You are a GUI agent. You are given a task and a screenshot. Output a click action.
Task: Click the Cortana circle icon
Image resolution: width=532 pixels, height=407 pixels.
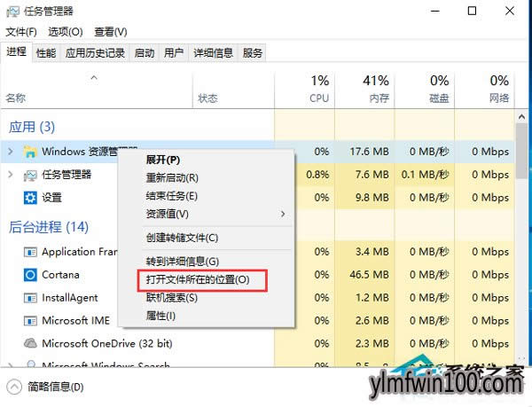click(30, 275)
